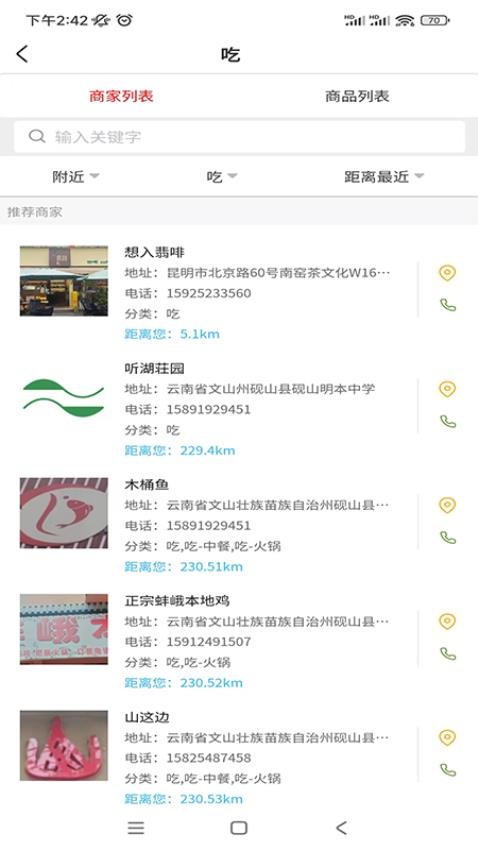Open the 木桶鱼 fish logo thumbnail

64,513
